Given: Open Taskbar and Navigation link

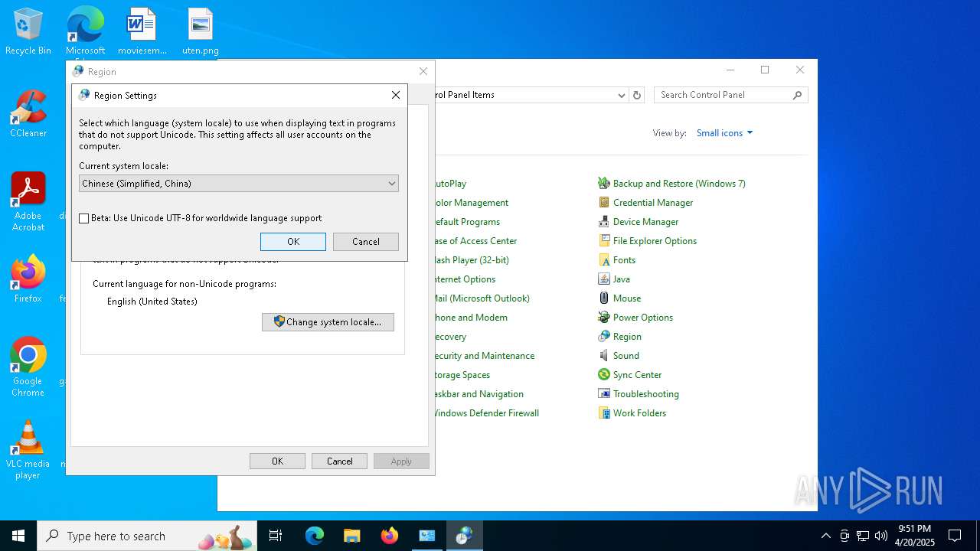Looking at the screenshot, I should [479, 394].
